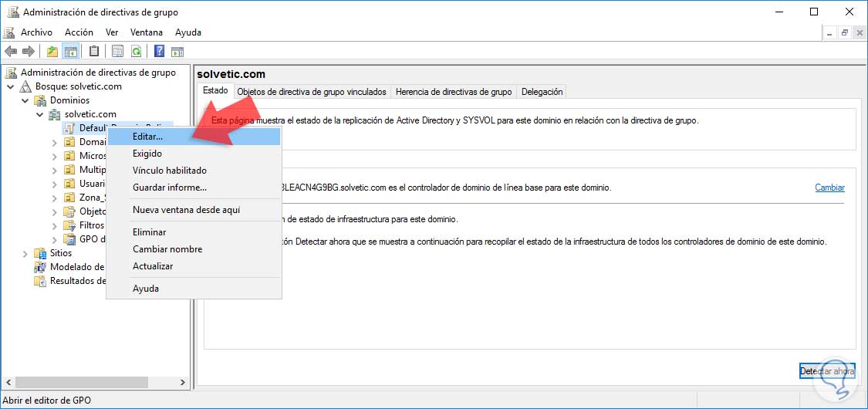The height and width of the screenshot is (409, 868).
Task: Click the Cambiar link
Action: click(x=829, y=188)
